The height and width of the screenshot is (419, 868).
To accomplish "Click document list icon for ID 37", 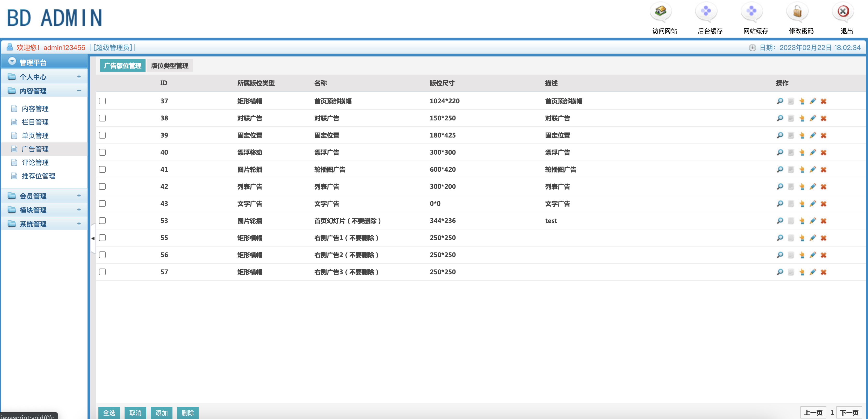I will coord(791,101).
